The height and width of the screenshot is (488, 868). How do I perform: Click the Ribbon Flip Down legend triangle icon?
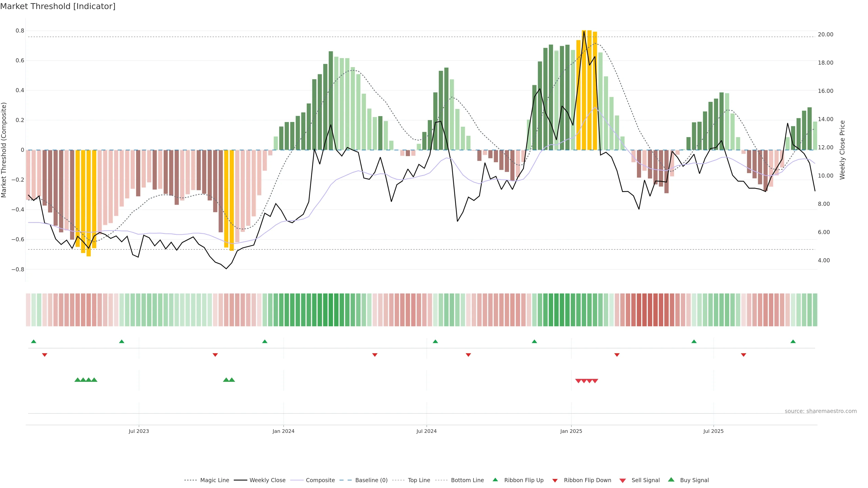555,480
